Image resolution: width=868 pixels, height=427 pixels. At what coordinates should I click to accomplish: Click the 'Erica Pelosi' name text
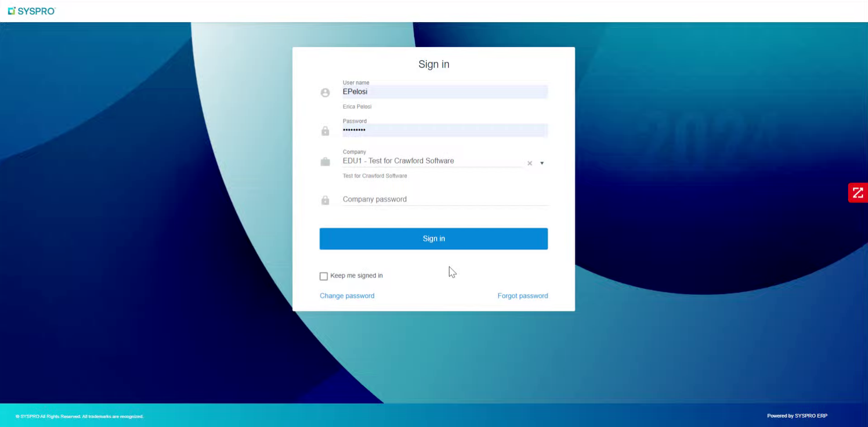tap(357, 107)
